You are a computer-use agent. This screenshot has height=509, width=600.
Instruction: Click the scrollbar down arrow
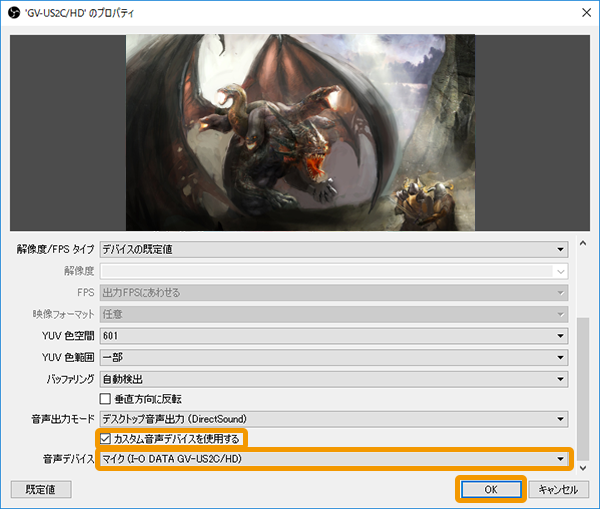point(583,468)
